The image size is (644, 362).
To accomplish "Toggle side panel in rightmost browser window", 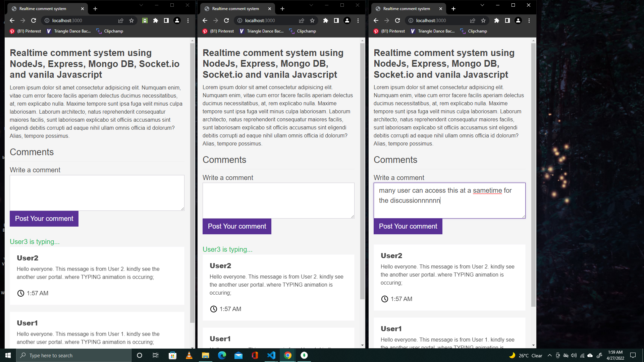I will (x=507, y=20).
